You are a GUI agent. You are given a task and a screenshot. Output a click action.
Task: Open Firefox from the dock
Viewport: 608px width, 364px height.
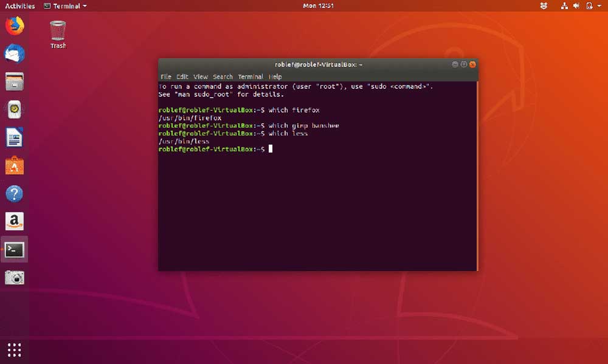(x=13, y=26)
